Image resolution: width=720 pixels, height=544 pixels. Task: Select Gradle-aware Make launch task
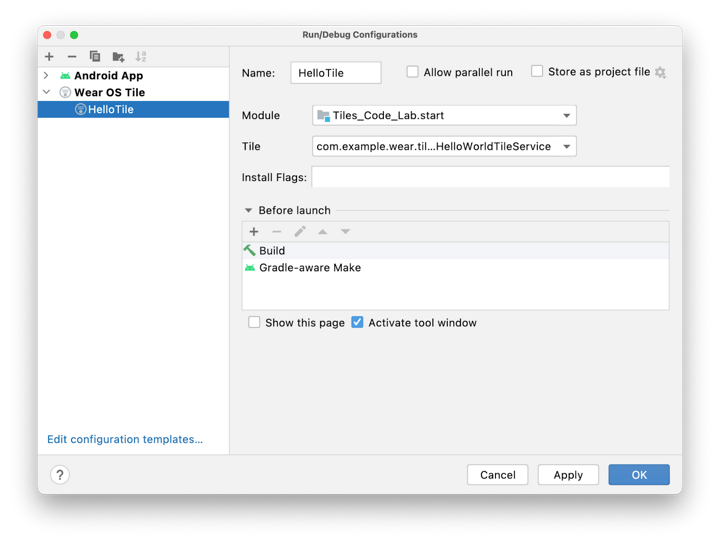pos(309,268)
